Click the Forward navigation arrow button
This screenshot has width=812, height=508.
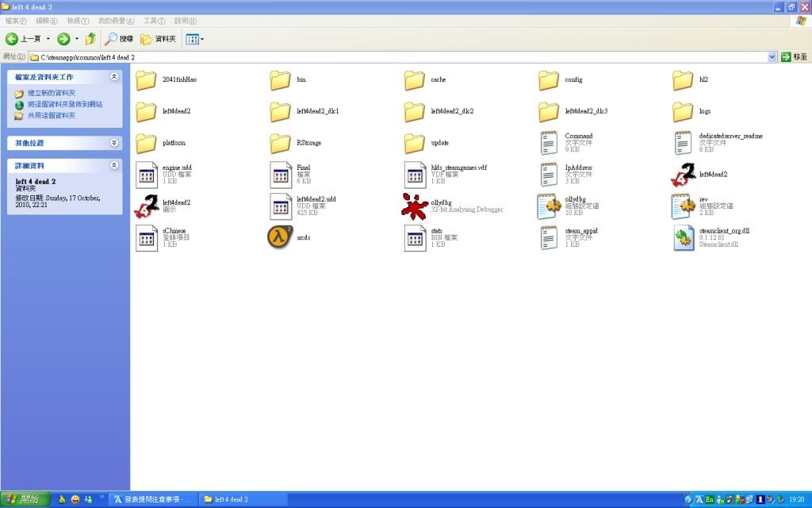tap(63, 39)
